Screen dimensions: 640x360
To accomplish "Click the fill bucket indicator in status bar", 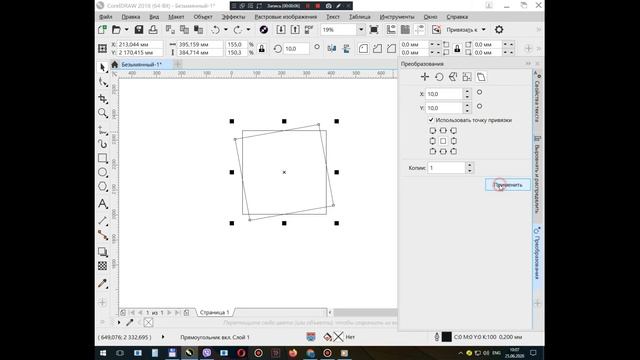I will pyautogui.click(x=327, y=337).
